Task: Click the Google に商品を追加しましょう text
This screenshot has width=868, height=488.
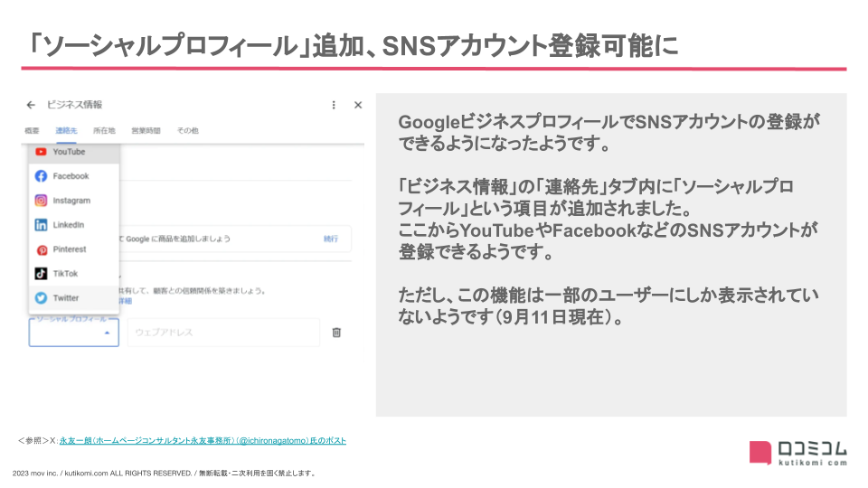Action: pyautogui.click(x=178, y=239)
